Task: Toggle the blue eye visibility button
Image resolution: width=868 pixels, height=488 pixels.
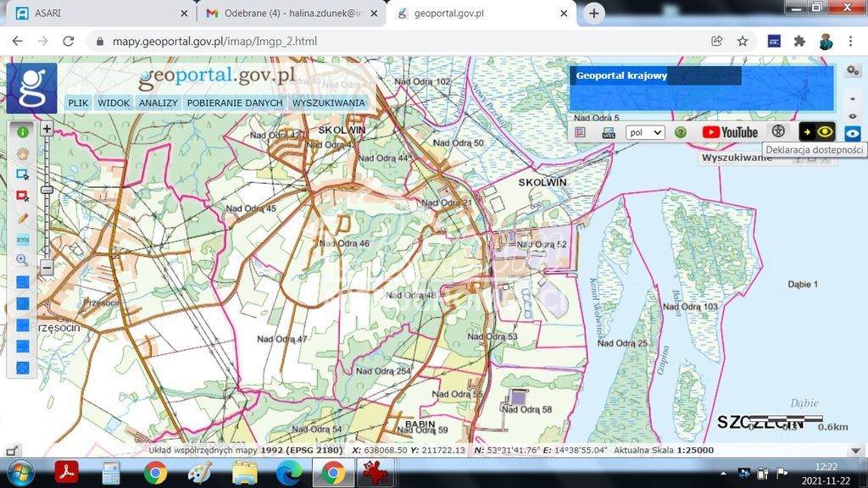Action: click(x=853, y=133)
